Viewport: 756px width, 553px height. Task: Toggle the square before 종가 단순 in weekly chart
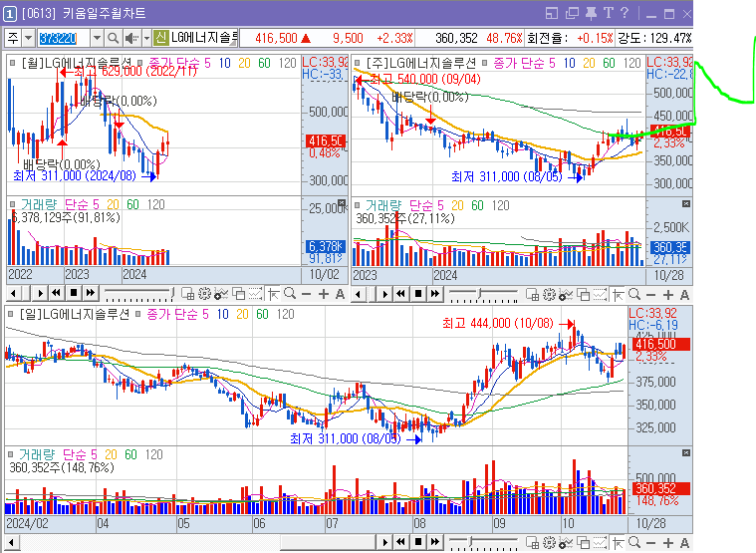click(x=484, y=63)
